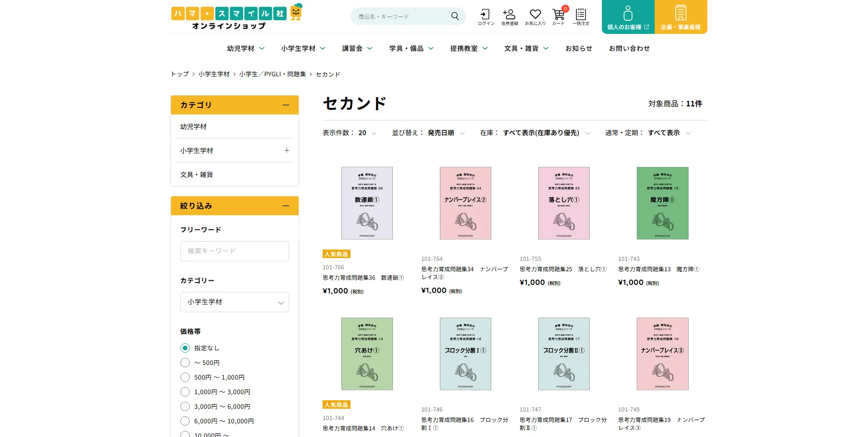
Task: Open product link 思考力育成問題集17 ブロック分割Ⅱ①
Action: [563, 424]
